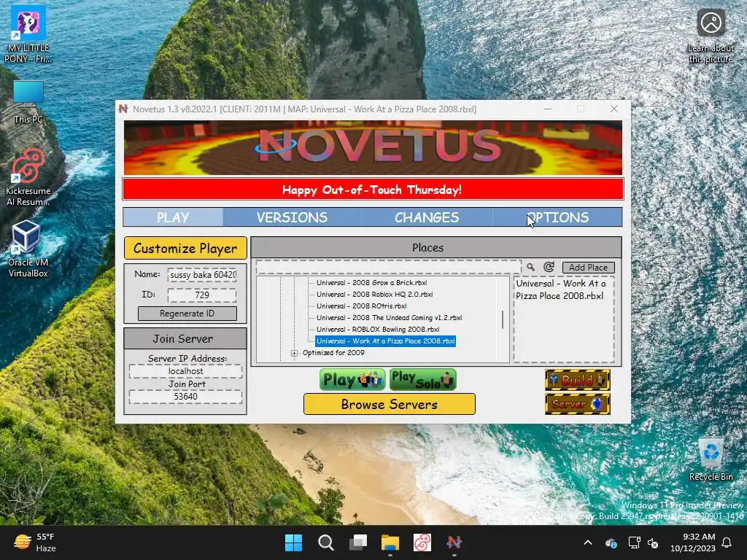Click the Novetus banner image
This screenshot has height=560, width=747.
pyautogui.click(x=373, y=147)
